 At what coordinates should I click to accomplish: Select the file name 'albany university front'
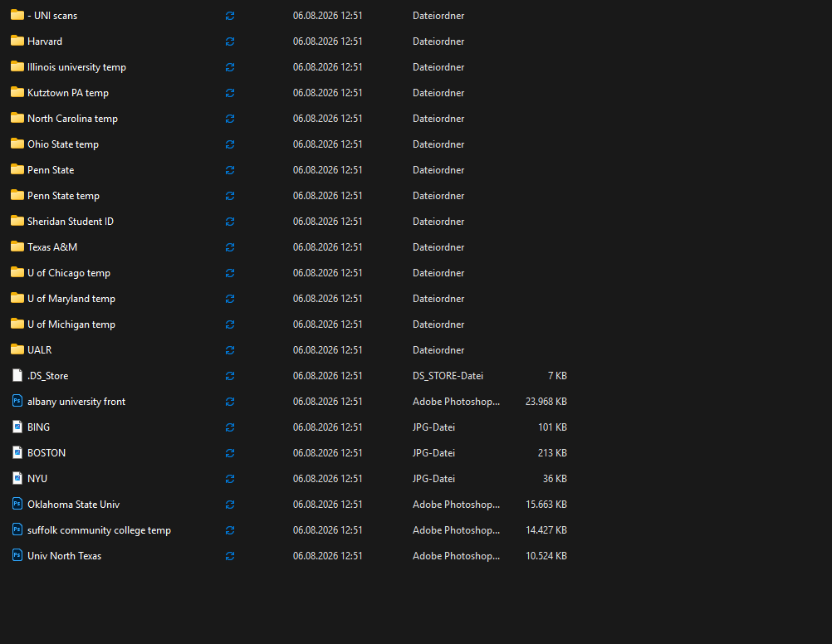coord(76,402)
